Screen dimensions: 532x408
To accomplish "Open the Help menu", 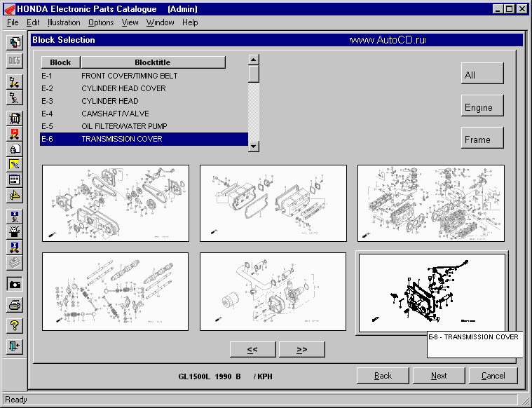I will click(x=190, y=22).
